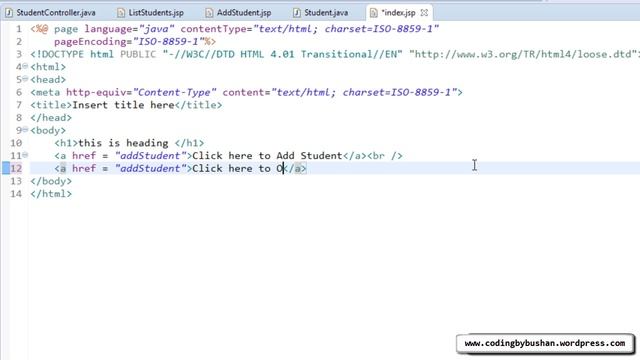Click line number 1 in the gutter

(x=19, y=29)
